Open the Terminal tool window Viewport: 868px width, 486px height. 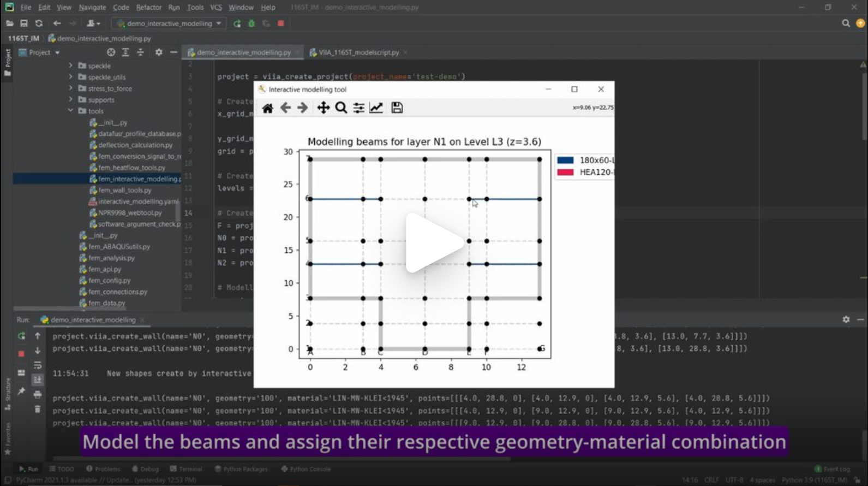[186, 469]
